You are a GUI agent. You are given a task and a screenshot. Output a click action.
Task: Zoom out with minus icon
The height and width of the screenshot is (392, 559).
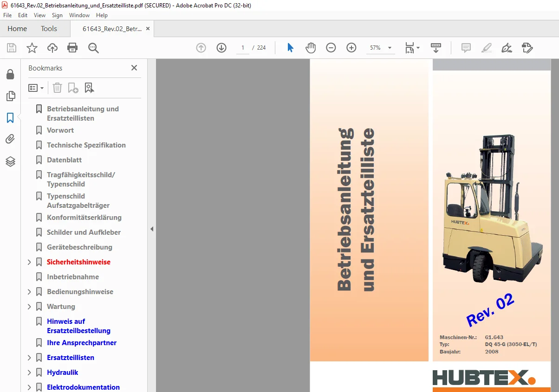331,48
